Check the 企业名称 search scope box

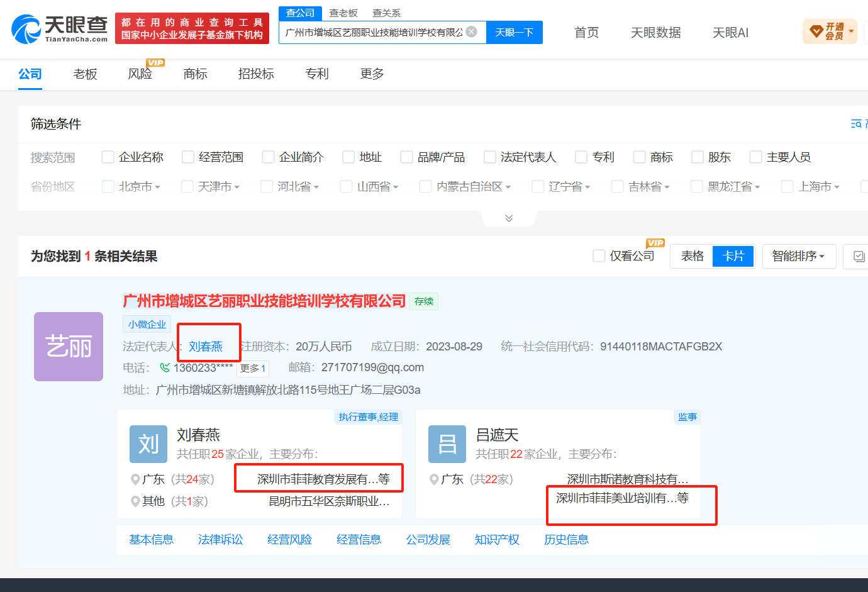click(108, 157)
